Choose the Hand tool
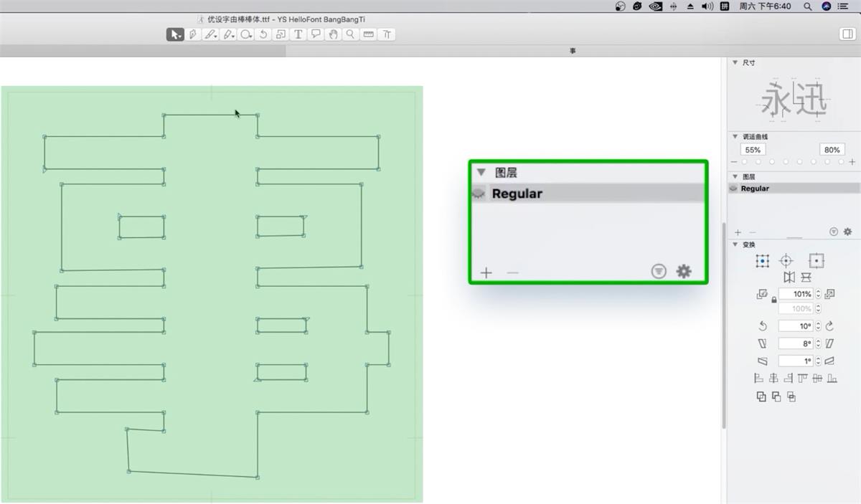 tap(333, 34)
